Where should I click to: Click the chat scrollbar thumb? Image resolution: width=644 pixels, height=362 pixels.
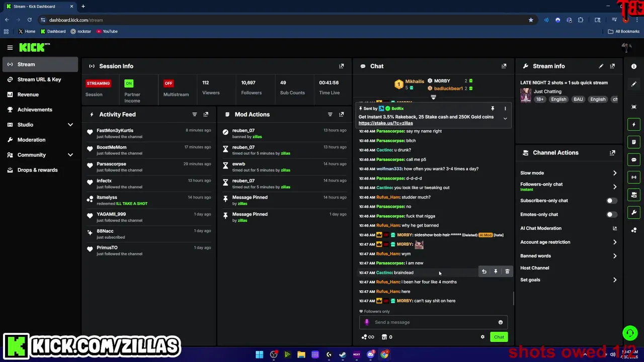513,298
